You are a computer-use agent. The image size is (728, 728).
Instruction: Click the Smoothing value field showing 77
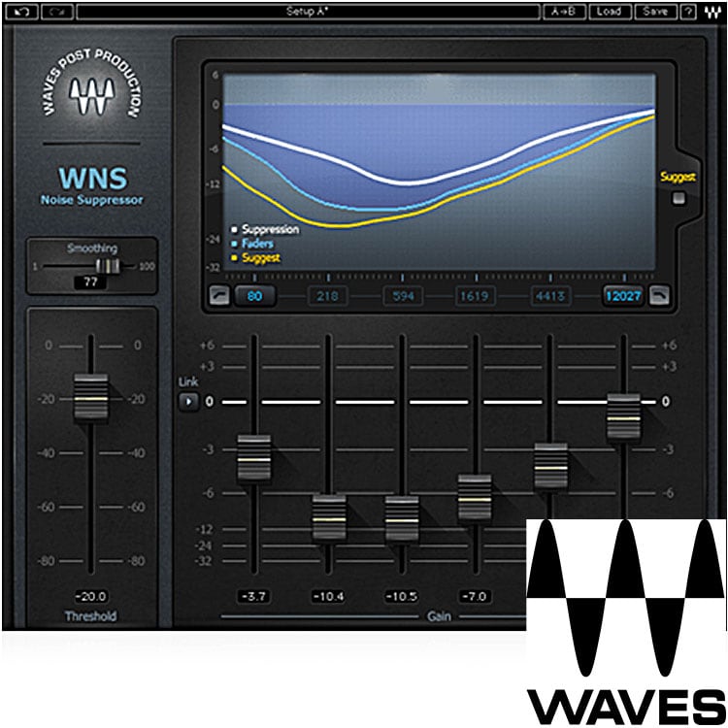click(90, 281)
